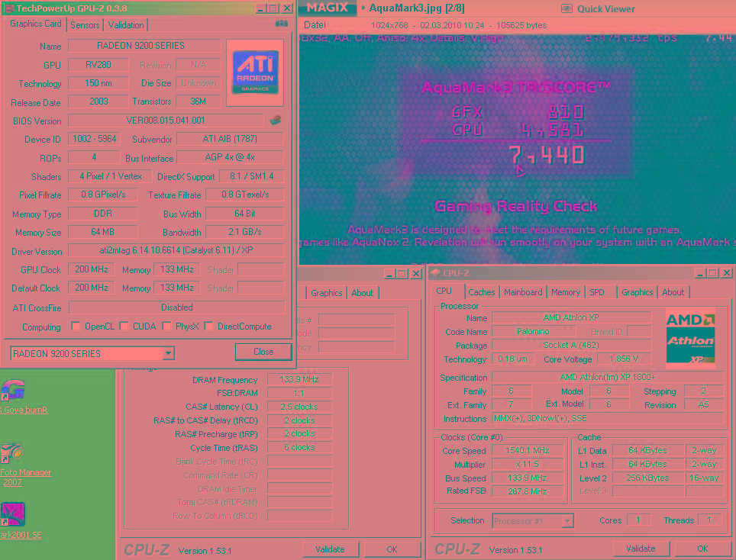Click the AMD Athlon XP logo
736x560 pixels.
click(x=690, y=338)
